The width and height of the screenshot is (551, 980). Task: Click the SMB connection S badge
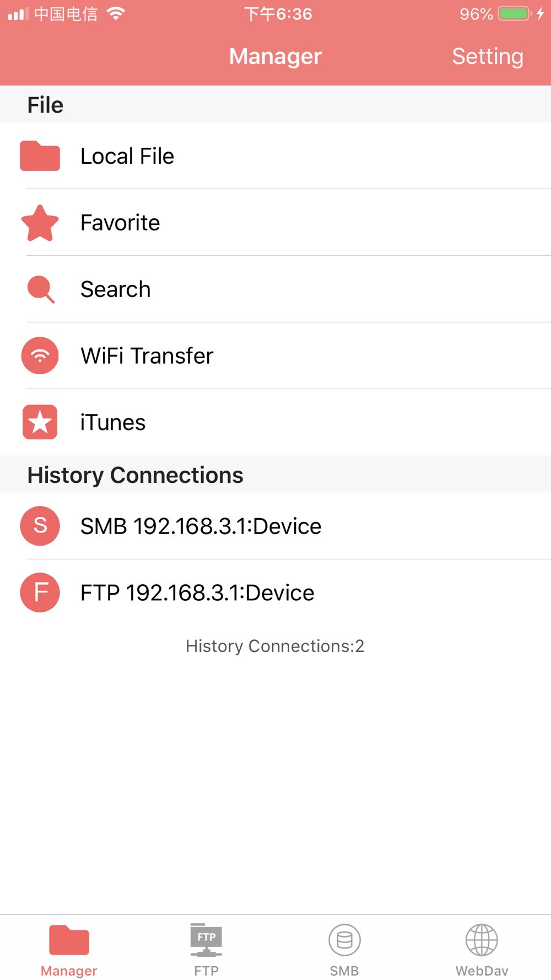point(40,526)
